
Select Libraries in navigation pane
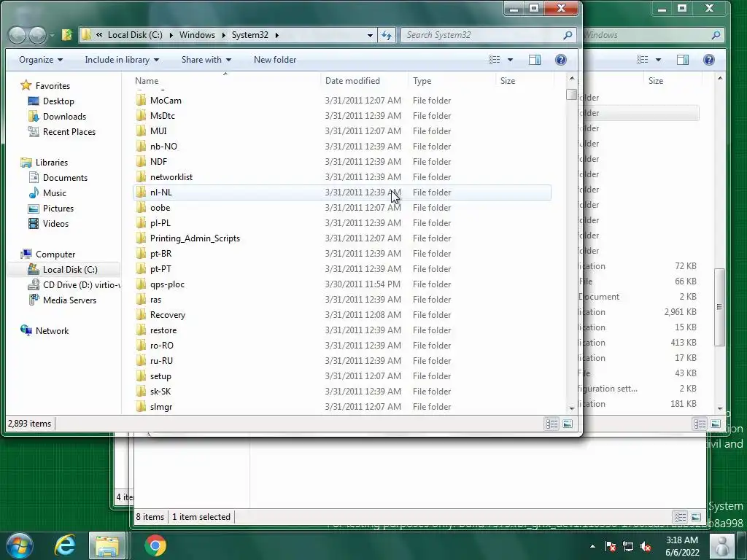coord(52,163)
